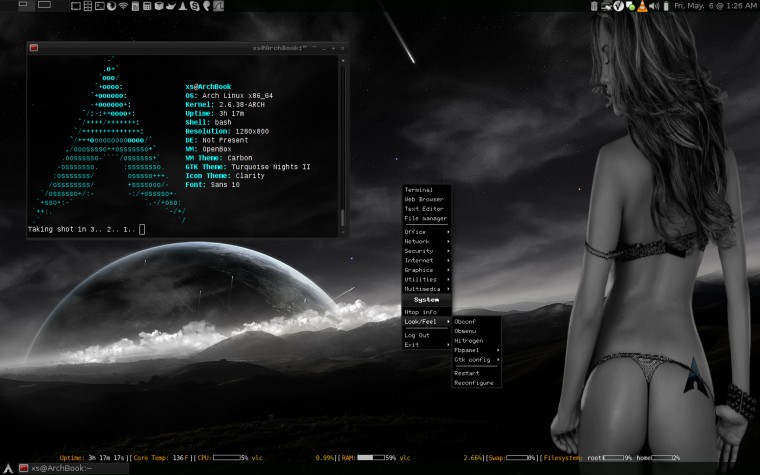Choose Restart in the Look/Feel submenu
The image size is (760, 475).
pyautogui.click(x=476, y=373)
